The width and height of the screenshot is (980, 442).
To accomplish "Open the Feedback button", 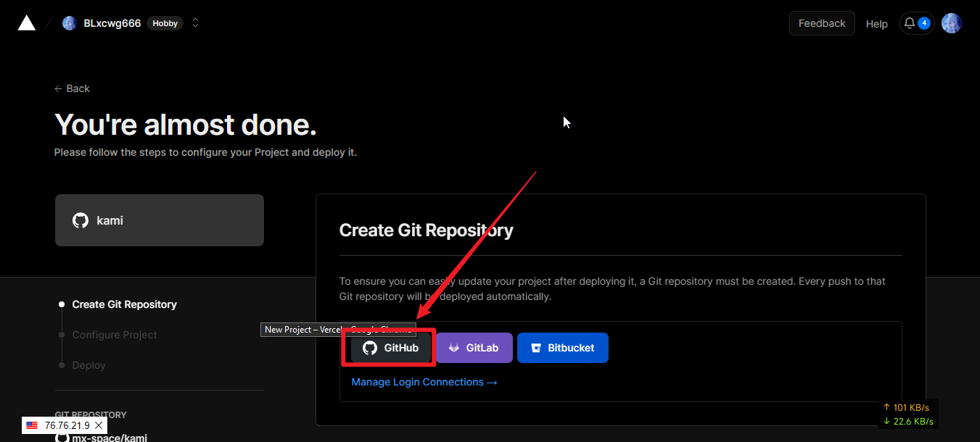I will pos(822,23).
